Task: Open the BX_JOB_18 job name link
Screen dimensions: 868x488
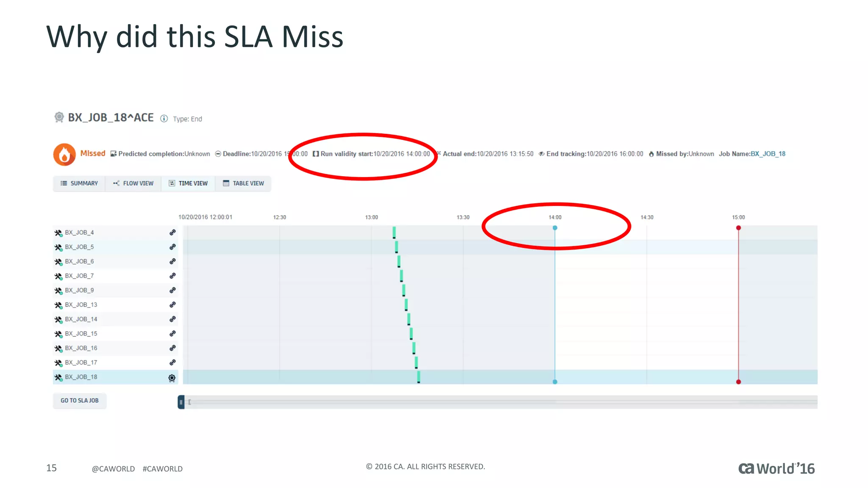Action: tap(768, 154)
